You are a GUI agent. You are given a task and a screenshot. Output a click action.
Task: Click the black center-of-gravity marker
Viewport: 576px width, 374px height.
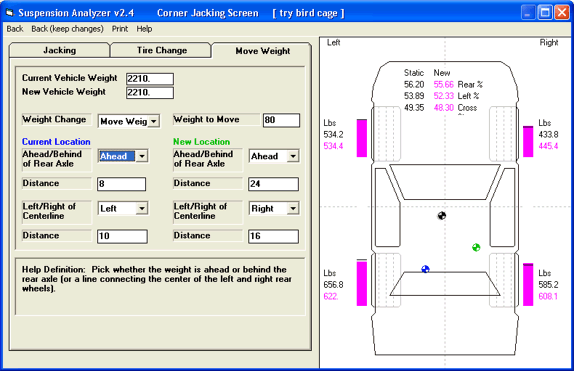(442, 216)
